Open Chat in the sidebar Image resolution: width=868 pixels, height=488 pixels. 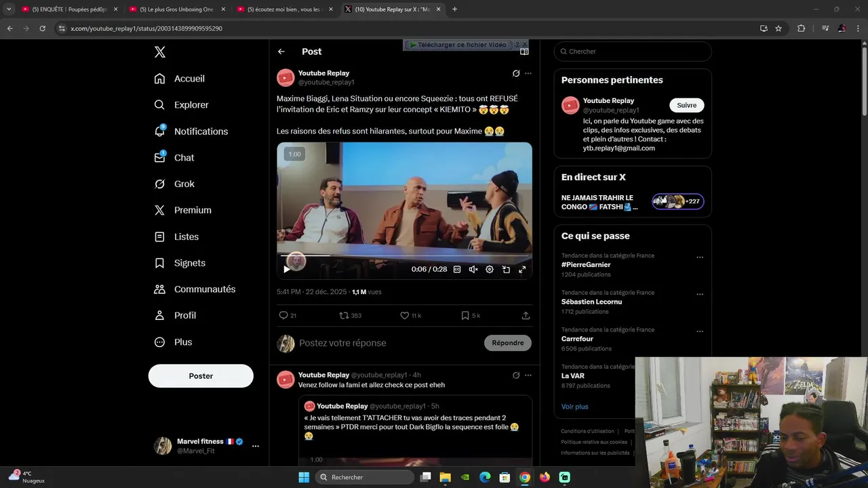(x=174, y=158)
